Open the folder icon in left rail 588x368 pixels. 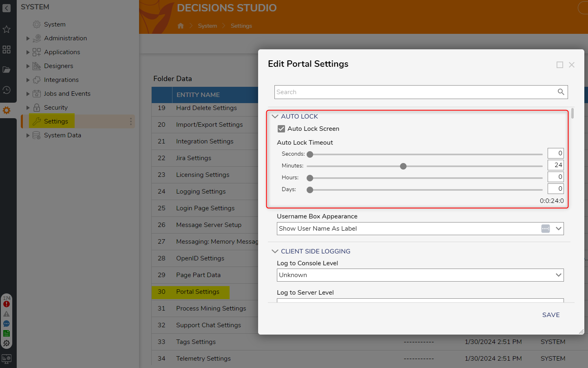click(x=7, y=70)
